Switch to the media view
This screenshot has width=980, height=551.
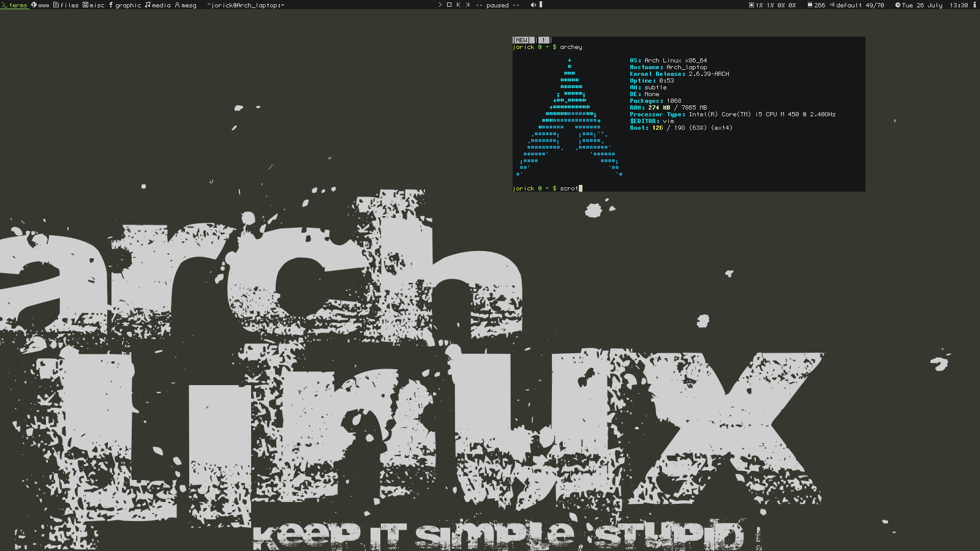[157, 5]
